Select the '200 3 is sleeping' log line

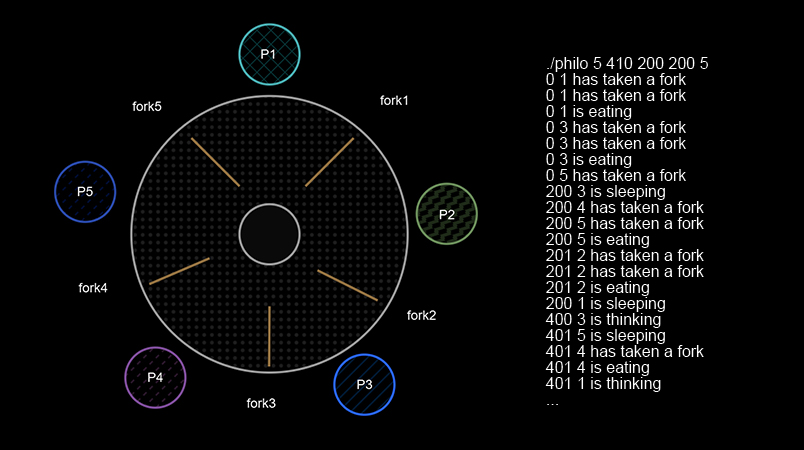point(605,191)
